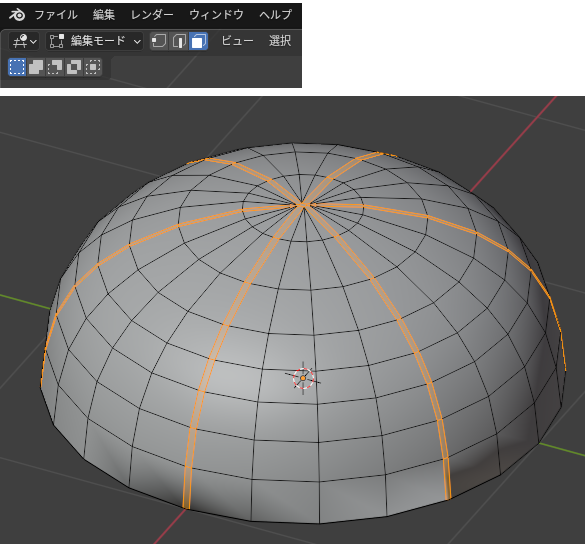
Task: Choose the subtract selection mode
Action: click(55, 67)
